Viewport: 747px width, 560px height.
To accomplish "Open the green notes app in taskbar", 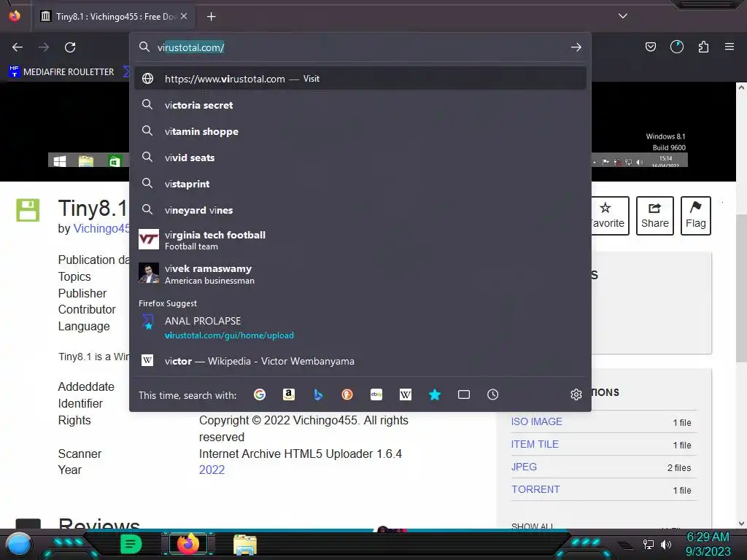I will pyautogui.click(x=131, y=544).
